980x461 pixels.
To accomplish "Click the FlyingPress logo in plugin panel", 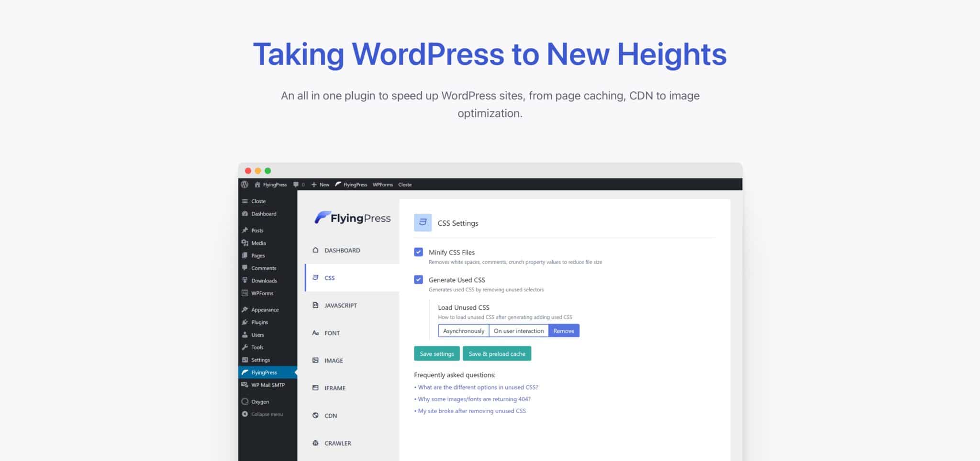I will click(353, 218).
